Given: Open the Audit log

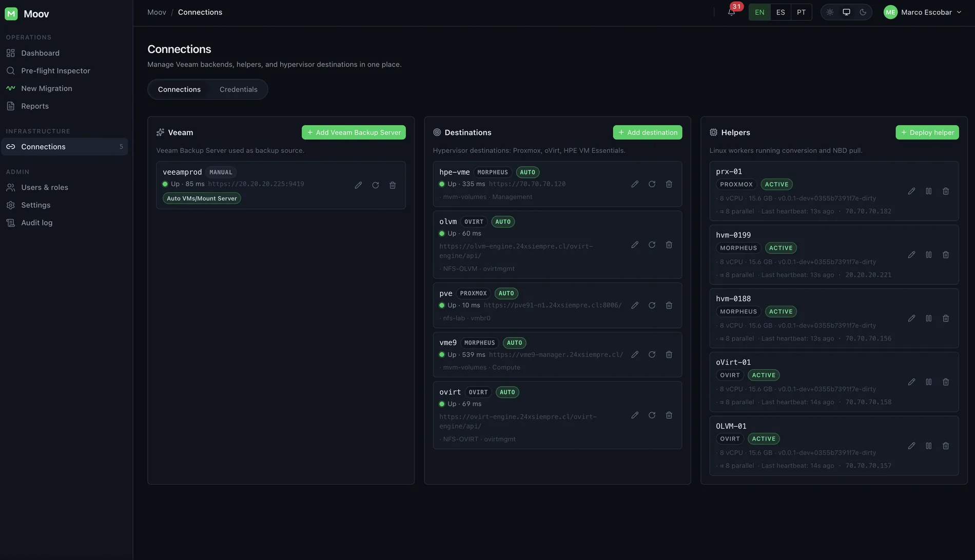Looking at the screenshot, I should coord(64,223).
